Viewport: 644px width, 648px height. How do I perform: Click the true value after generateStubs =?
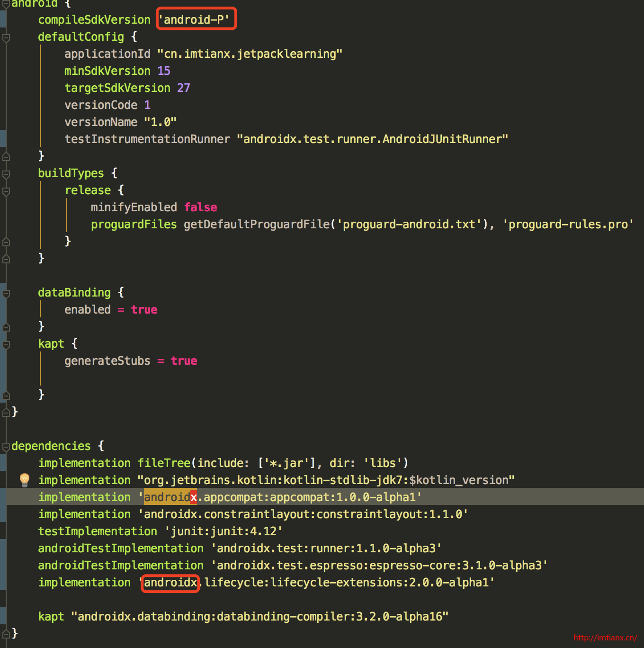point(184,360)
